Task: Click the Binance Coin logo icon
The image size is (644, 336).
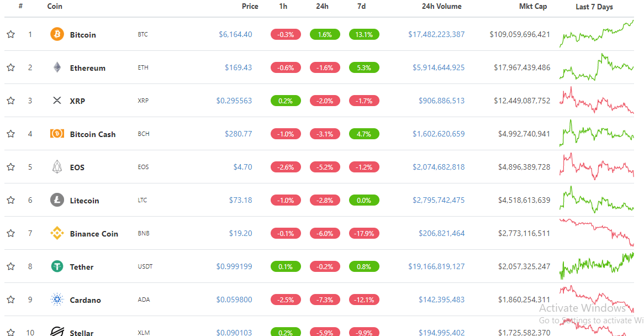Action: click(x=57, y=233)
